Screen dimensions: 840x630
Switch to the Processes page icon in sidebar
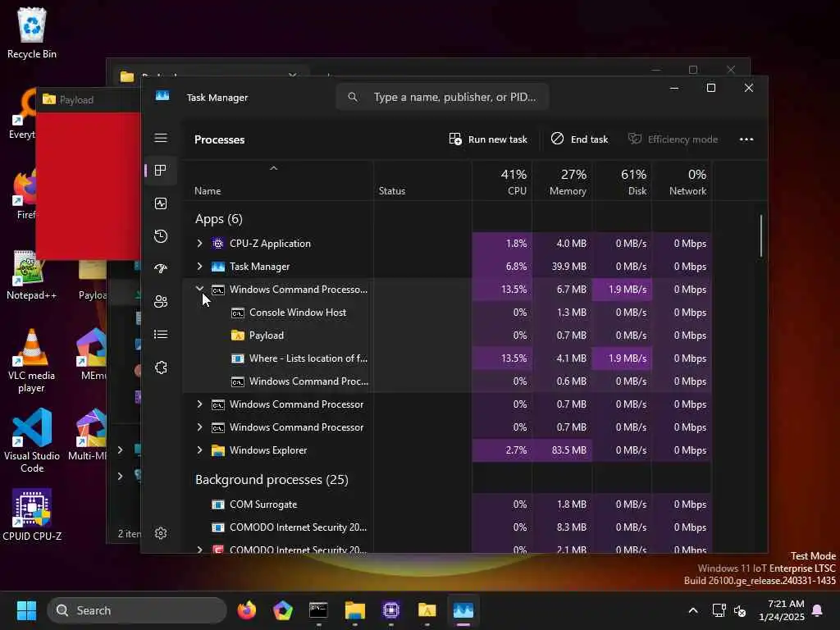tap(161, 171)
